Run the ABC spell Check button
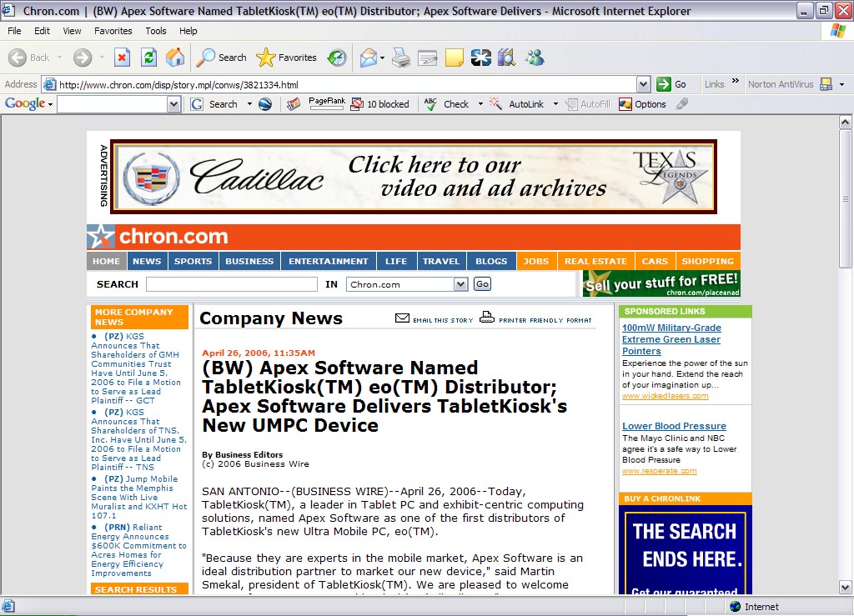The image size is (854, 616). 447,104
